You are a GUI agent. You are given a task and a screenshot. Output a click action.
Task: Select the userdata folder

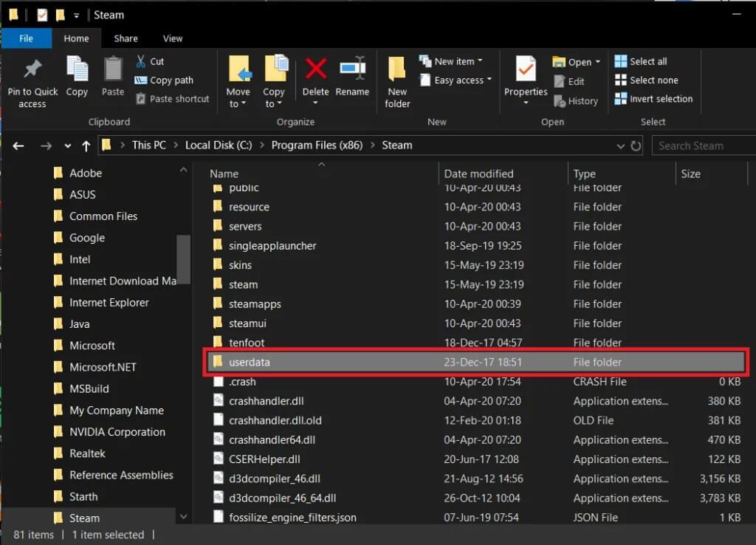[476, 362]
